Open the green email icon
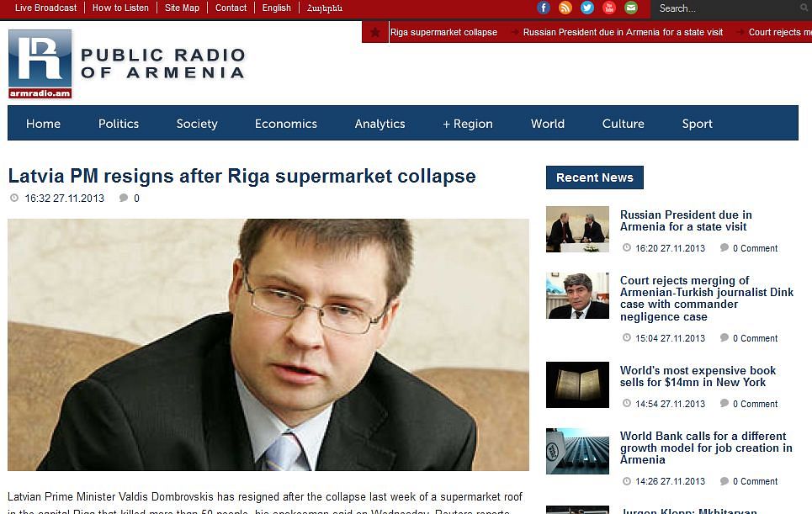This screenshot has height=514, width=812. 630,8
